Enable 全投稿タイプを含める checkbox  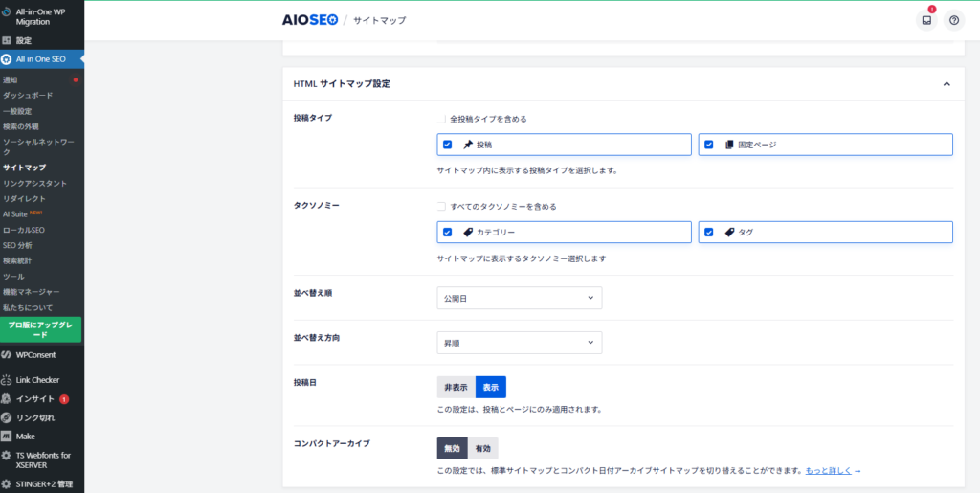click(441, 119)
